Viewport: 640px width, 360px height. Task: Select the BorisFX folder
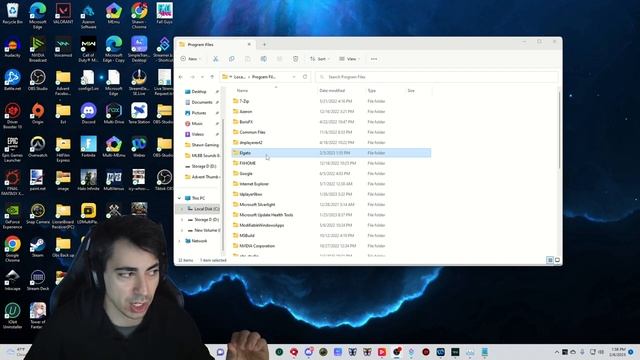[x=246, y=122]
